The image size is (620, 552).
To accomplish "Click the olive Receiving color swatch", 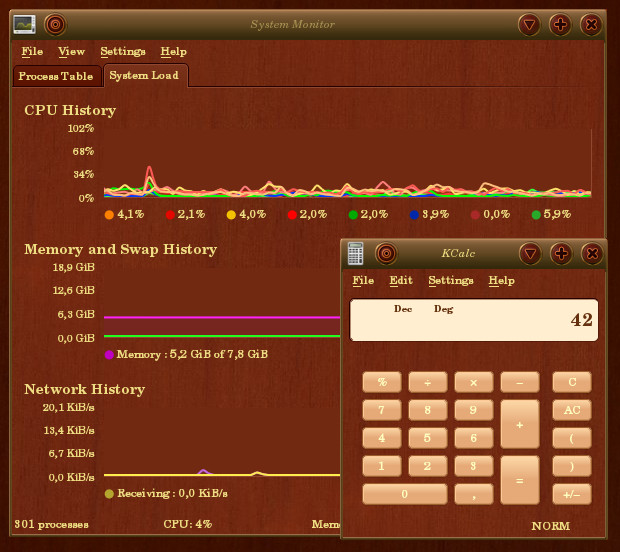I will tap(109, 493).
